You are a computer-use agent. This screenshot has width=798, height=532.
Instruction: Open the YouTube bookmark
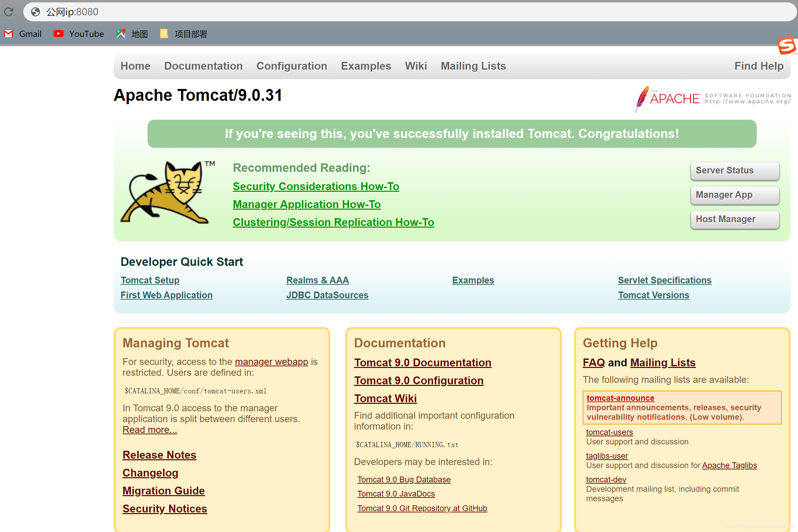tap(79, 34)
